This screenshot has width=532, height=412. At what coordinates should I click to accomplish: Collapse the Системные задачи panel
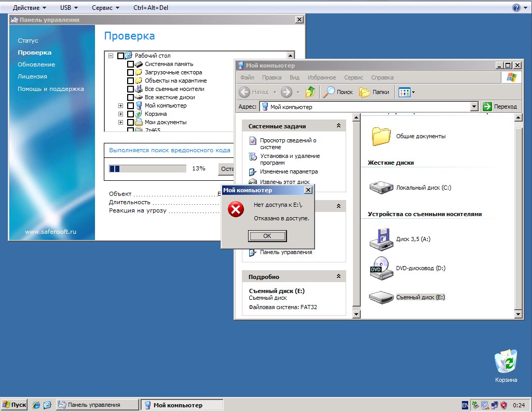pos(338,126)
